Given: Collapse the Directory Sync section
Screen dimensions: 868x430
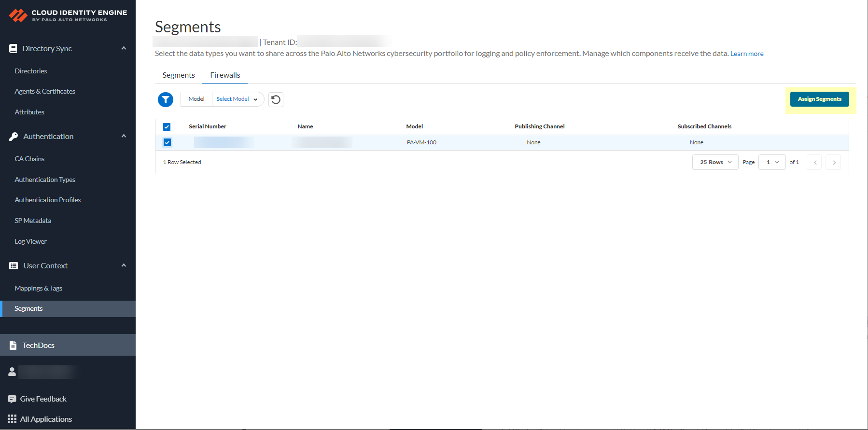Looking at the screenshot, I should click(124, 48).
